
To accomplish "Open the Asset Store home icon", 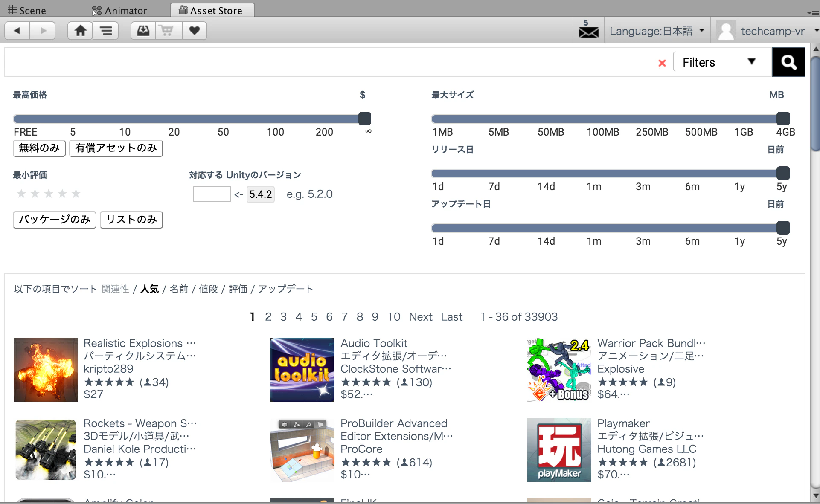I will coord(80,31).
